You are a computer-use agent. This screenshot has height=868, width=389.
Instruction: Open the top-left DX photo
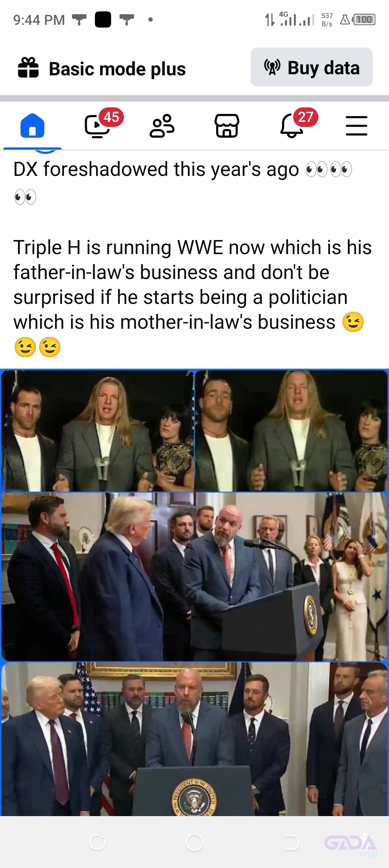click(x=97, y=431)
